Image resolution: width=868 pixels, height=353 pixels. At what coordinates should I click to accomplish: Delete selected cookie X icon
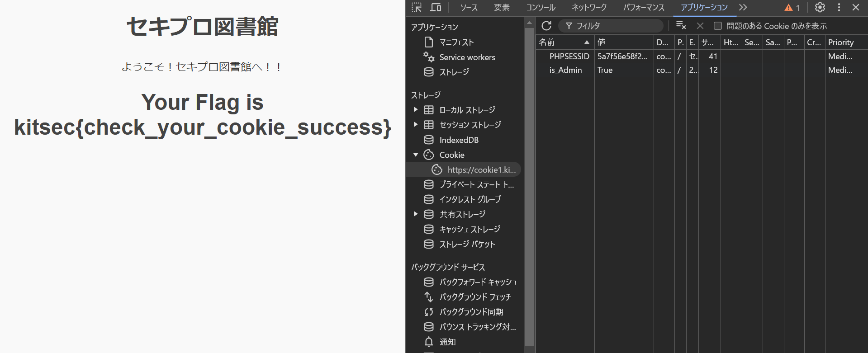(x=700, y=26)
